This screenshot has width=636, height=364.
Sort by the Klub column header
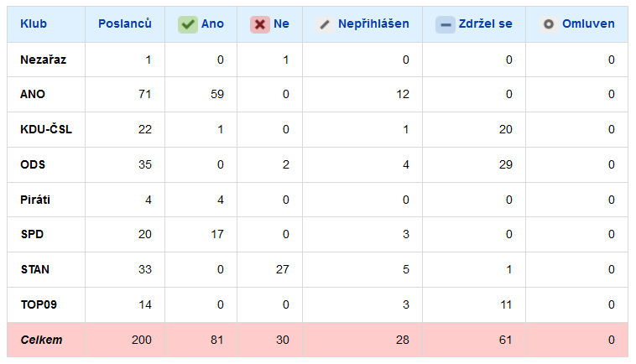34,24
